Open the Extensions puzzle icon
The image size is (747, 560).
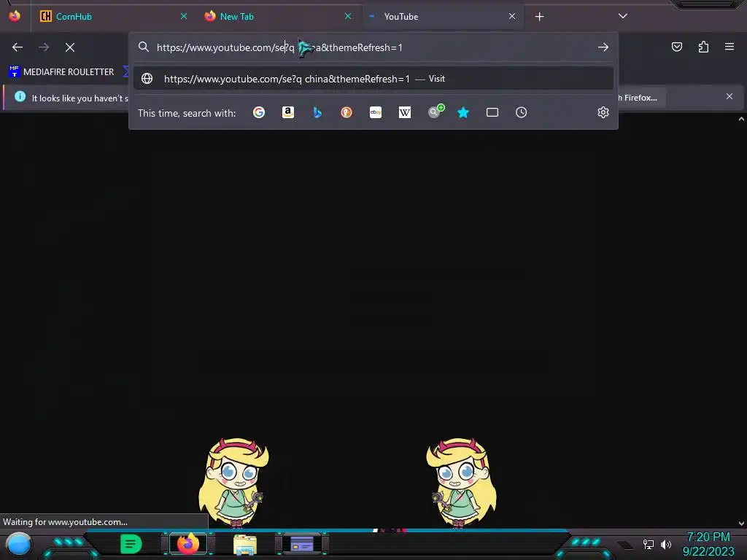point(703,47)
